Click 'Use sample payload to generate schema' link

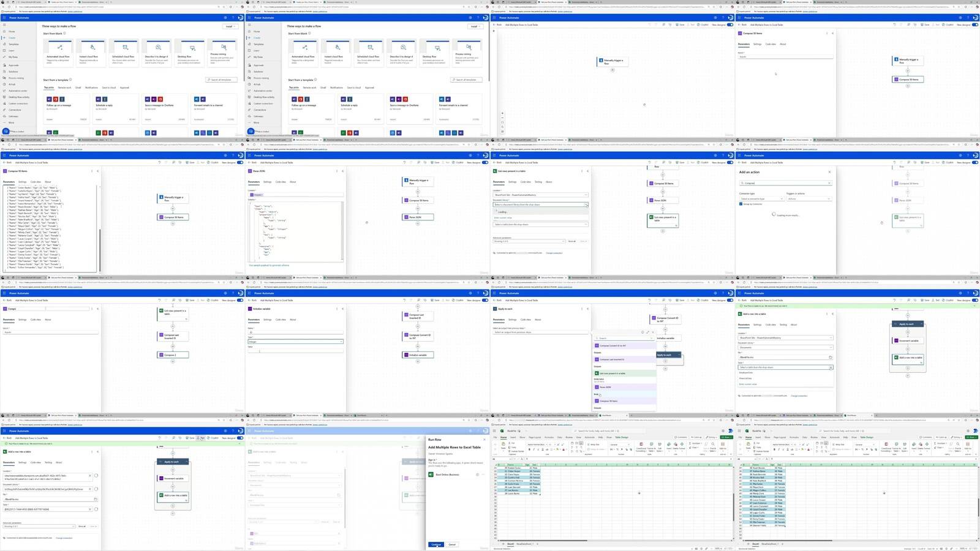click(x=269, y=265)
